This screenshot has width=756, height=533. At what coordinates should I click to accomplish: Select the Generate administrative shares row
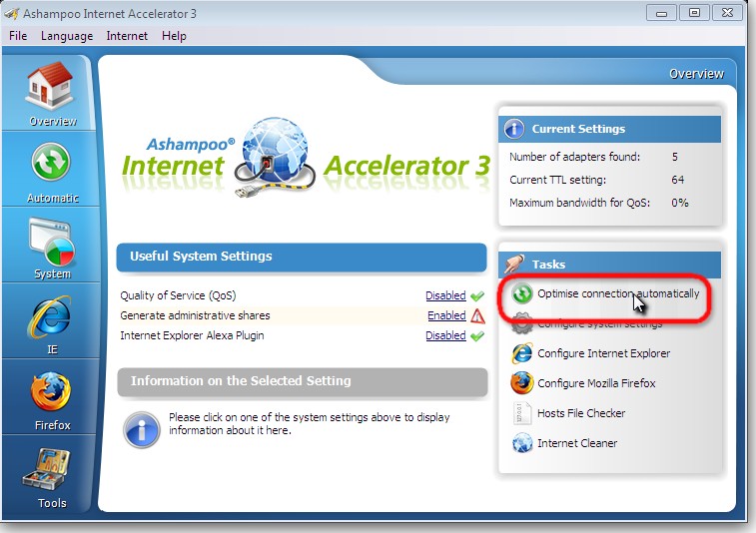(303, 315)
